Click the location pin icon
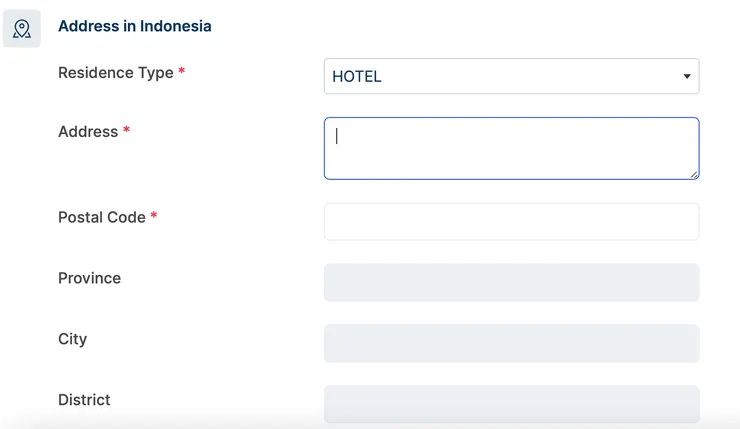This screenshot has width=740, height=429. pyautogui.click(x=22, y=28)
